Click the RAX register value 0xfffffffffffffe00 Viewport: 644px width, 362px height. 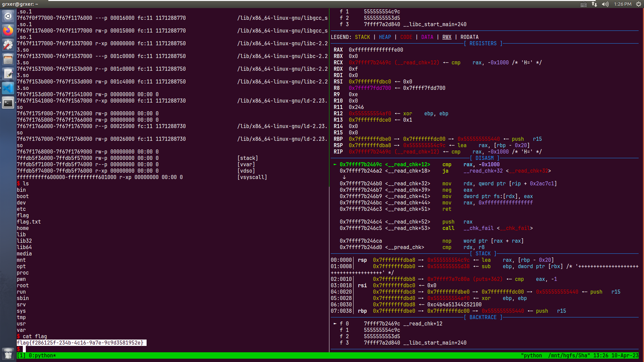coord(376,50)
